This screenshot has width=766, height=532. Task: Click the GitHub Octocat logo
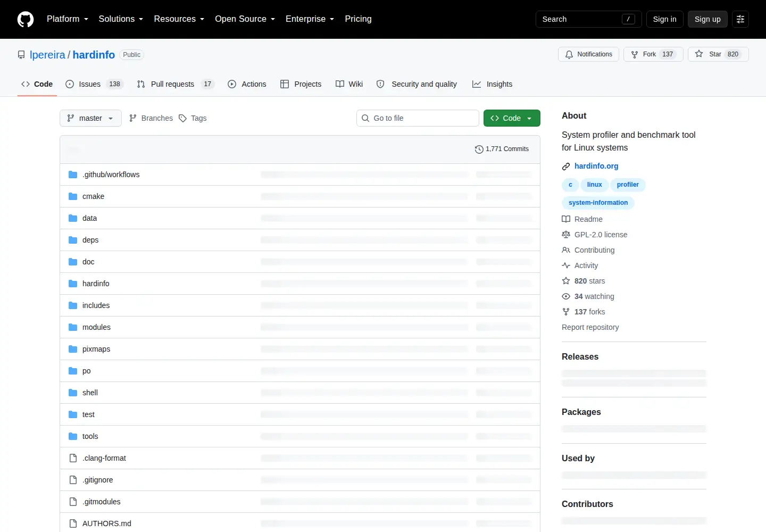point(26,19)
